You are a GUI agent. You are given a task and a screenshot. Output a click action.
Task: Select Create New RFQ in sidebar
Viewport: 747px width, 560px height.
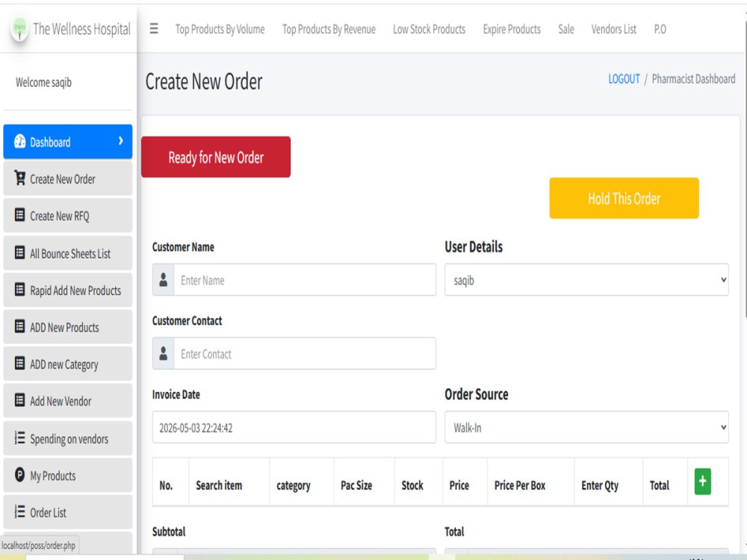pyautogui.click(x=68, y=215)
